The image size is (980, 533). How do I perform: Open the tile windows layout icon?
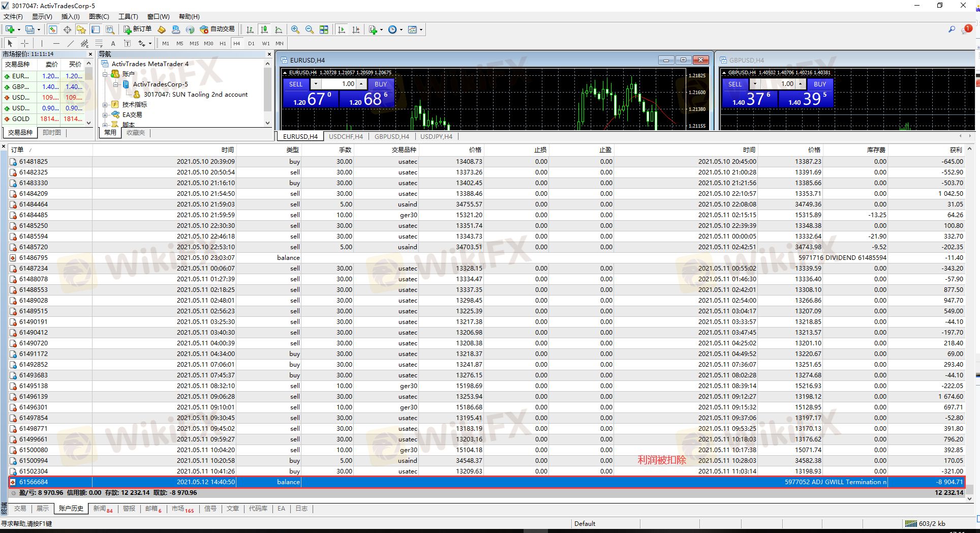pyautogui.click(x=324, y=29)
